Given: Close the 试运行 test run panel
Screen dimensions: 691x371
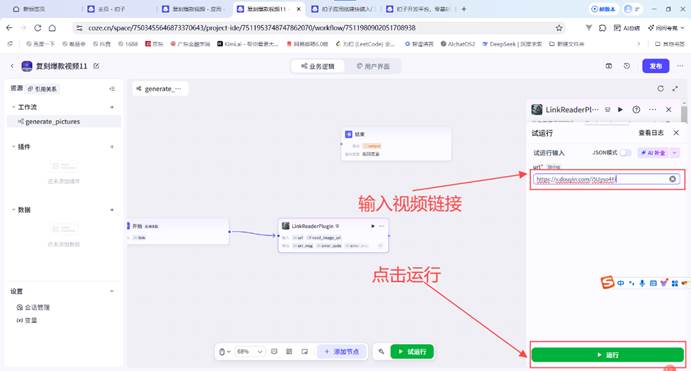Looking at the screenshot, I should [676, 133].
